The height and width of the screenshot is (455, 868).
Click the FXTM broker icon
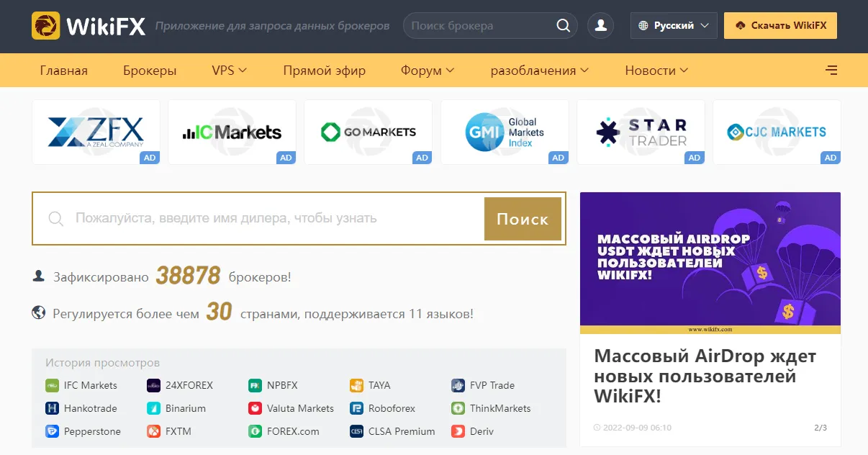pyautogui.click(x=153, y=431)
